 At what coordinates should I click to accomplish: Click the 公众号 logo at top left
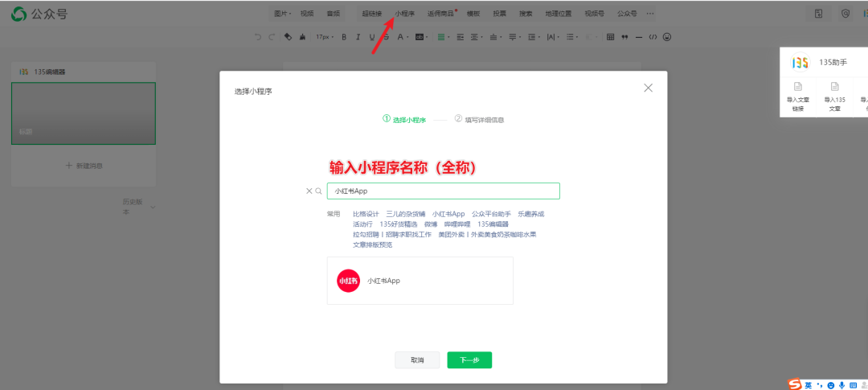(x=40, y=14)
